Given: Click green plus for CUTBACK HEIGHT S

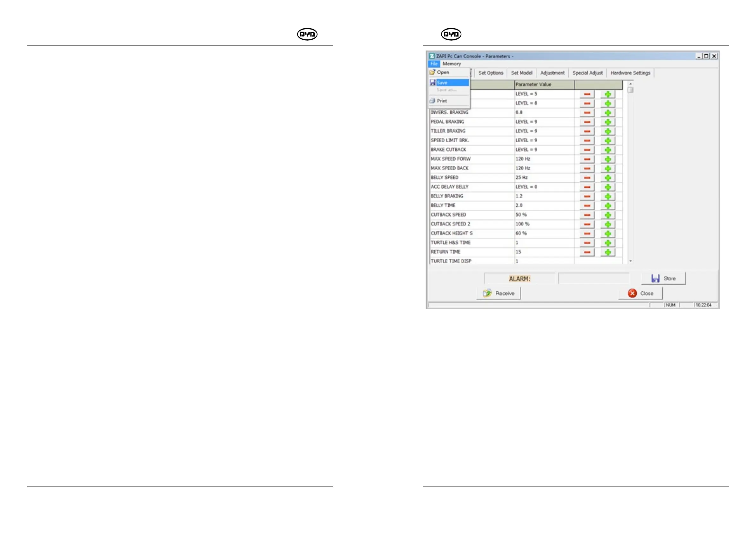Looking at the screenshot, I should [x=607, y=234].
